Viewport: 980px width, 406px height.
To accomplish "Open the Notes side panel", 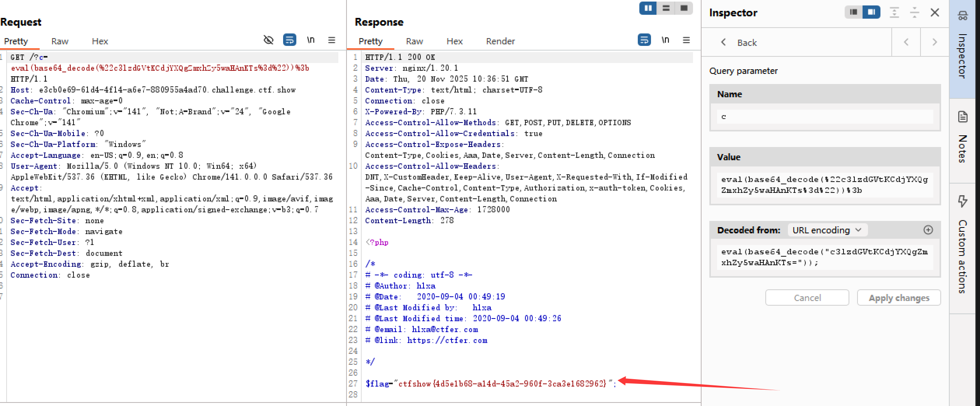I will pyautogui.click(x=963, y=140).
